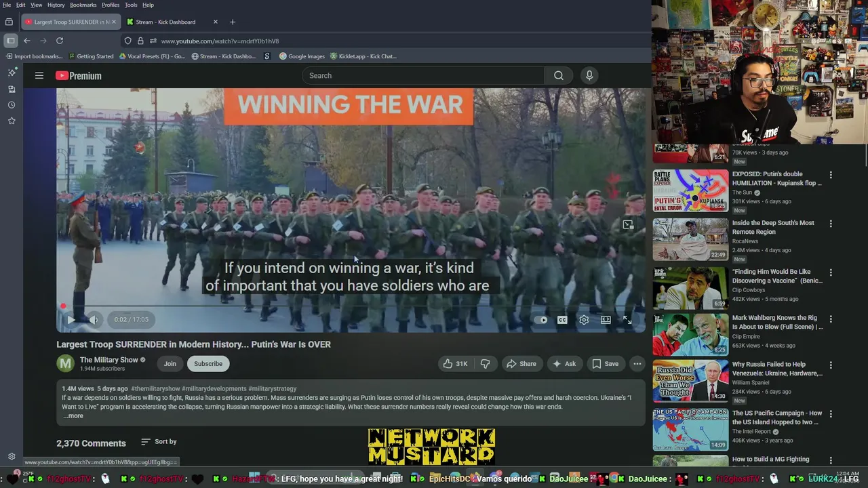Open Mark Wahlberg Knows the Rig thumbnail

[x=690, y=334]
